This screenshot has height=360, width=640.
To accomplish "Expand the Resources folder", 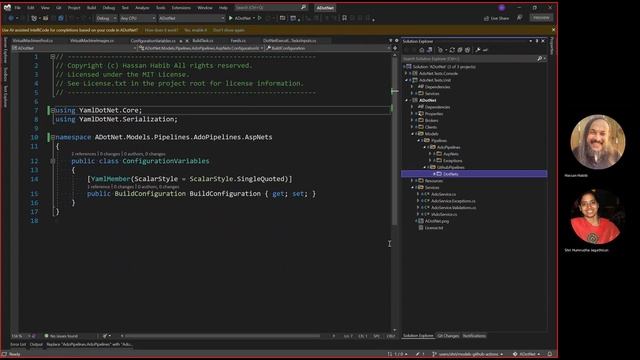I will (412, 181).
